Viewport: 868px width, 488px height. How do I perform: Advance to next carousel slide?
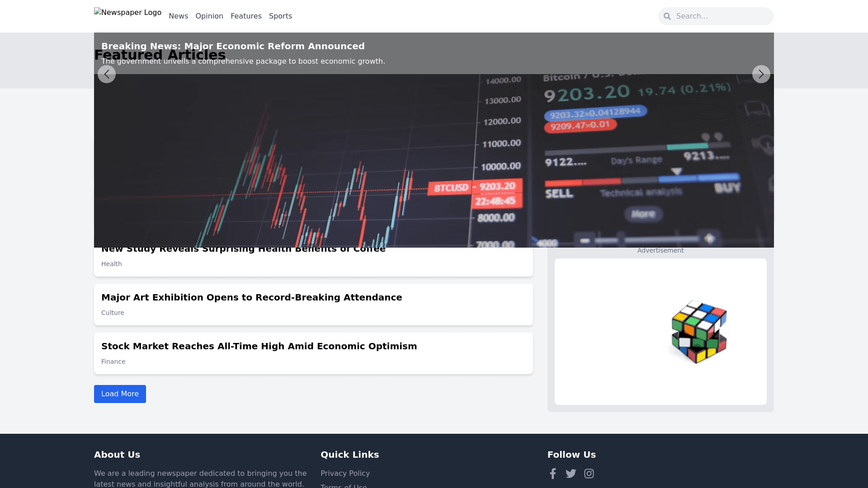coord(761,74)
